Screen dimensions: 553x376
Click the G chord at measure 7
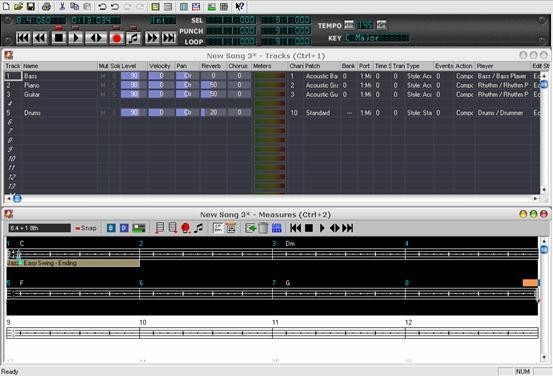click(x=288, y=283)
